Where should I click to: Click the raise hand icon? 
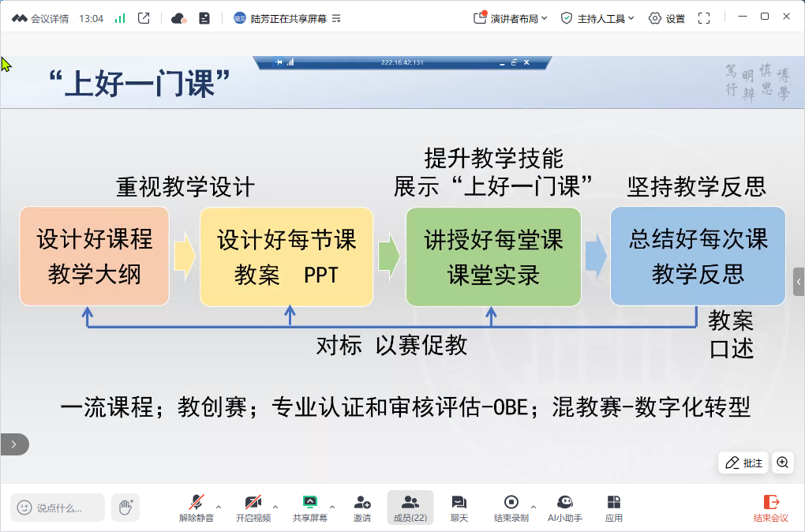coord(125,508)
